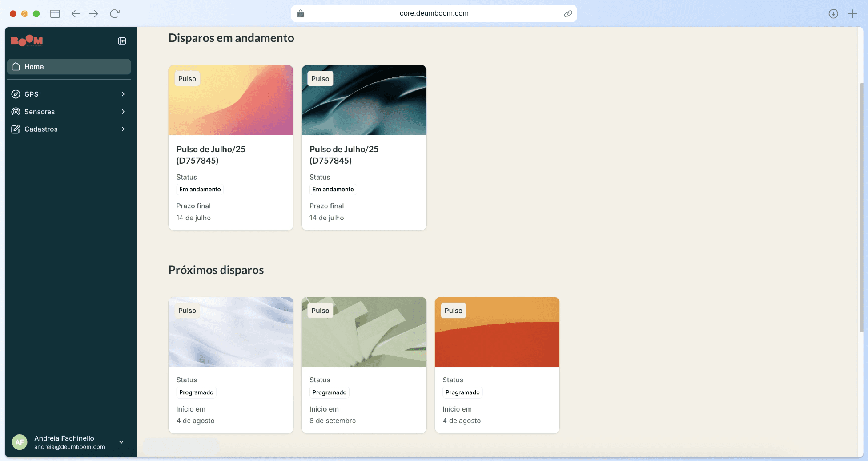Open the Home menu item
Viewport: 868px width, 461px height.
coord(69,66)
